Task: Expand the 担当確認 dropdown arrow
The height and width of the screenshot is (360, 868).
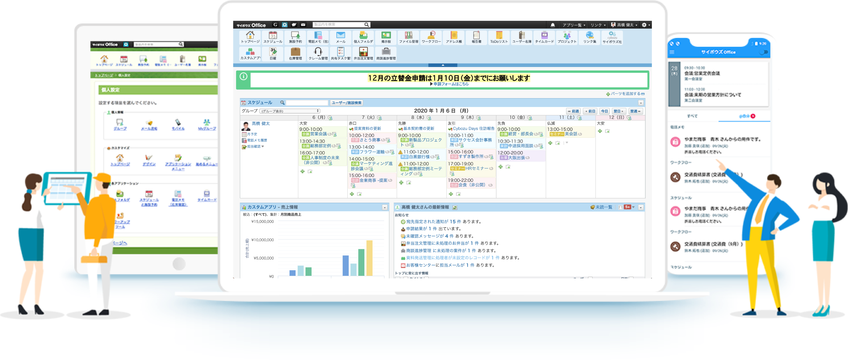Action: (x=262, y=146)
